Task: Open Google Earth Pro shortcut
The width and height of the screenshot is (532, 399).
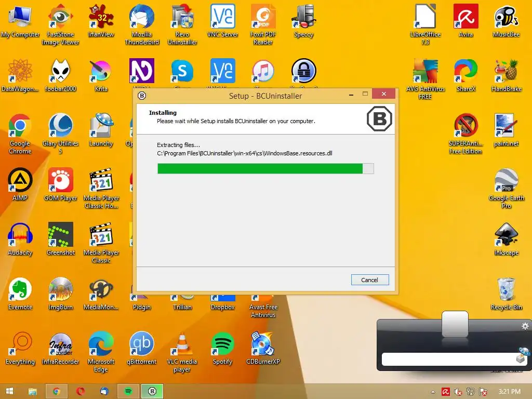Action: coord(506,189)
